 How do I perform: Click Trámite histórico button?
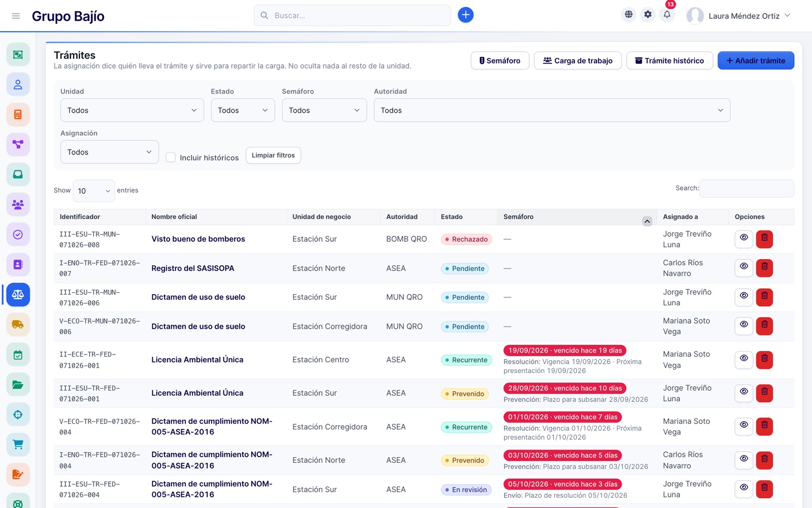pos(669,60)
